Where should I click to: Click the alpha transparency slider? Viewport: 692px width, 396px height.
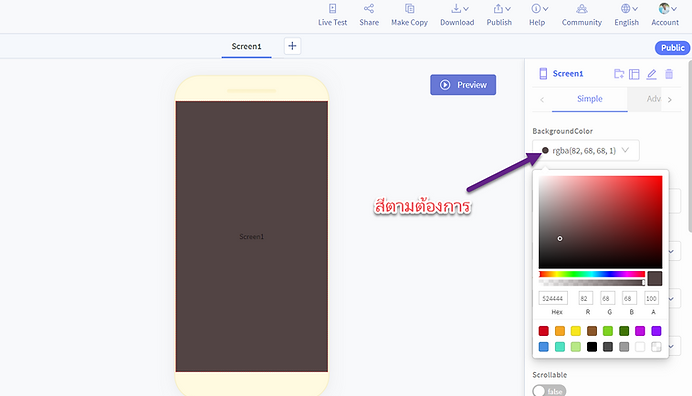tap(592, 282)
